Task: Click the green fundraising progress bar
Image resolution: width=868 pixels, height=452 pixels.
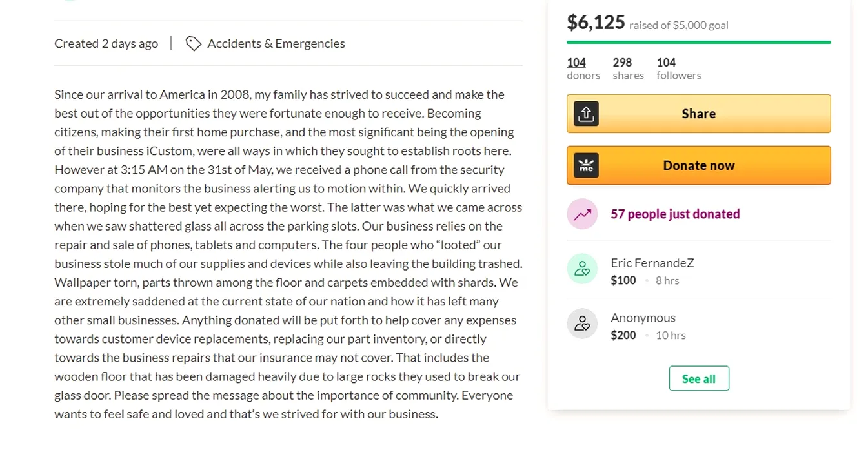Action: (698, 42)
